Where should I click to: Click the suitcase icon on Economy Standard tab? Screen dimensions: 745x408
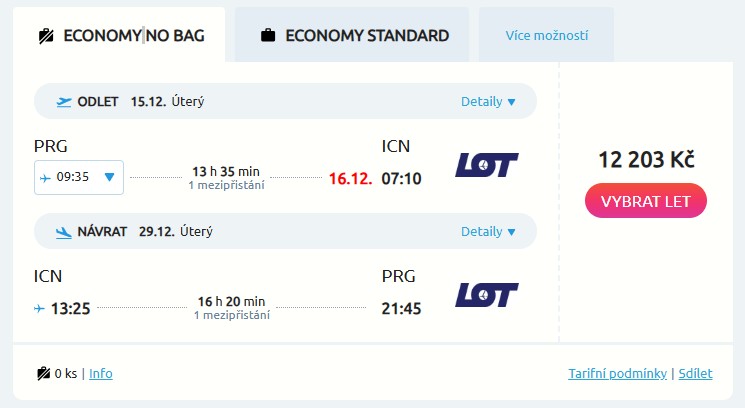[x=268, y=36]
